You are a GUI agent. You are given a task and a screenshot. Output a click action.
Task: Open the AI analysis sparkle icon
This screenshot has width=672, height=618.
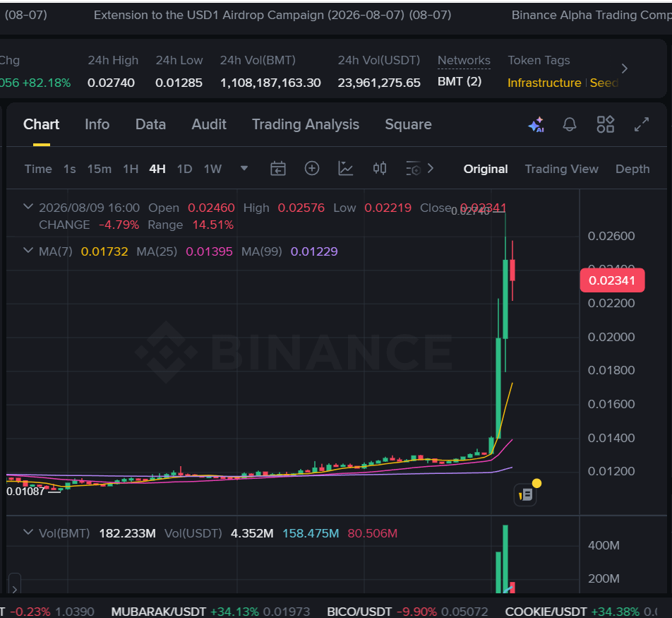click(x=536, y=124)
